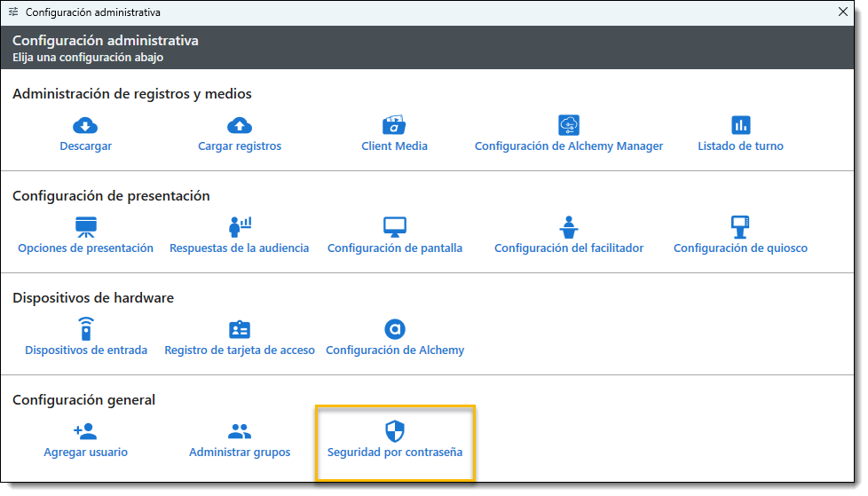Open the Cargar registros upload icon
This screenshot has height=496, width=868.
coord(240,125)
